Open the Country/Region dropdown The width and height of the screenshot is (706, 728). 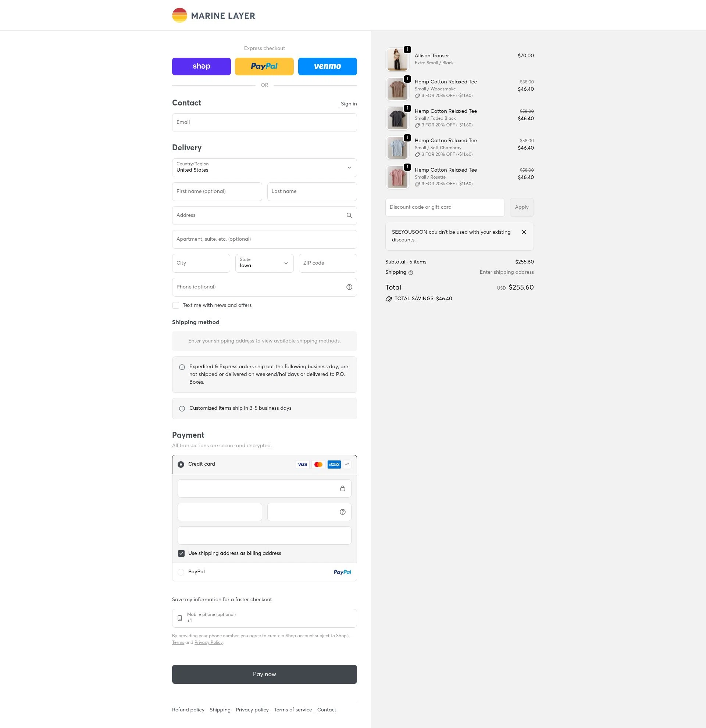(264, 168)
